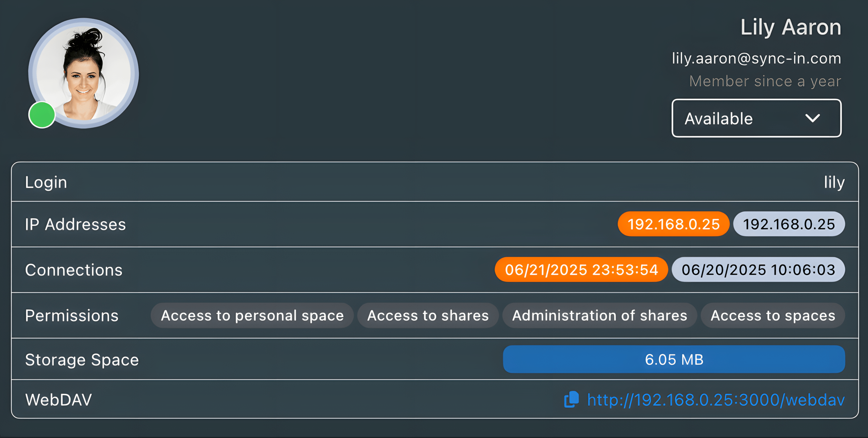Image resolution: width=868 pixels, height=438 pixels.
Task: Select the 06/20/2025 10:06:03 connection badge
Action: click(x=758, y=270)
